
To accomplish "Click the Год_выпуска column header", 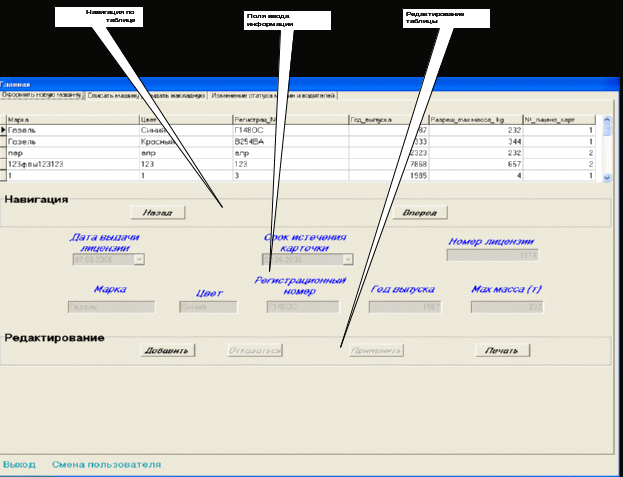I will coord(389,120).
